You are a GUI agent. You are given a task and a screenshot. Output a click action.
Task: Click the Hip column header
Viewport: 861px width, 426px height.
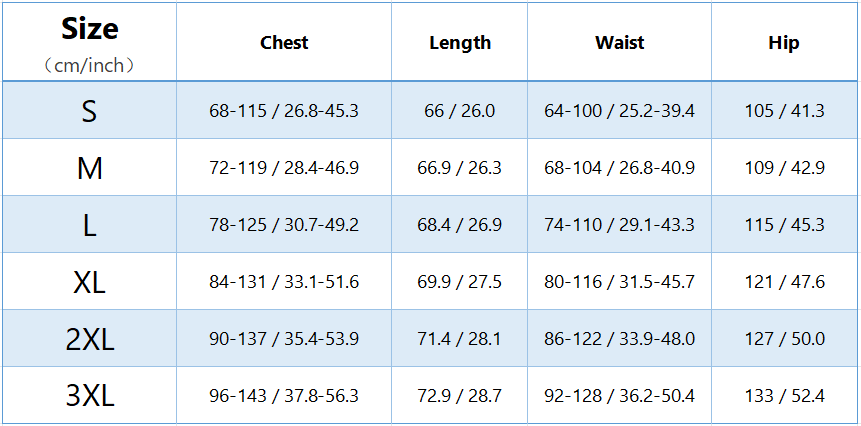tap(784, 43)
